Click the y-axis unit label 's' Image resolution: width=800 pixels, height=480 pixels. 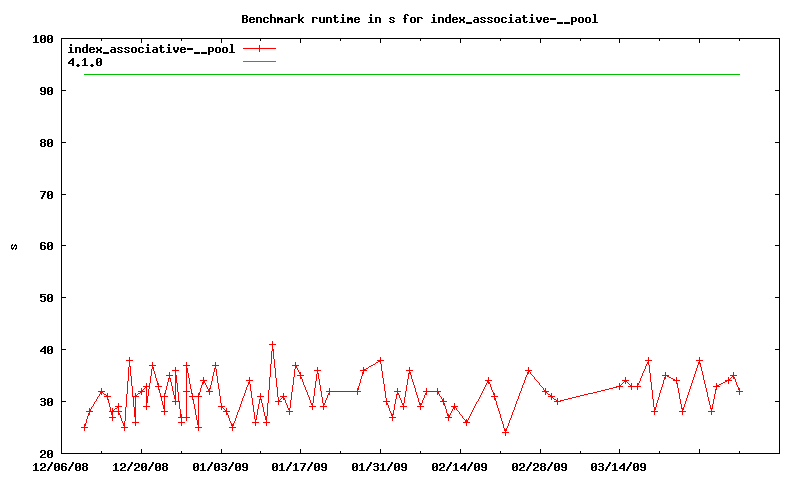[14, 246]
